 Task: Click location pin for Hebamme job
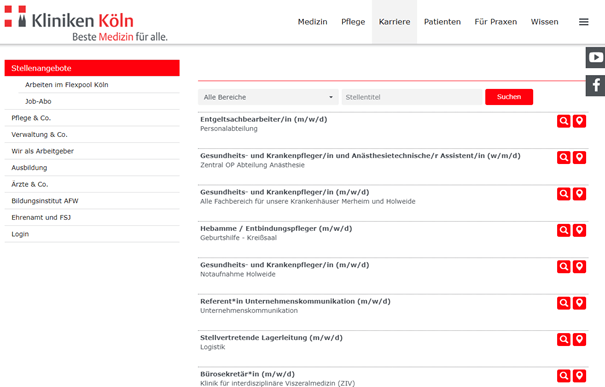579,230
